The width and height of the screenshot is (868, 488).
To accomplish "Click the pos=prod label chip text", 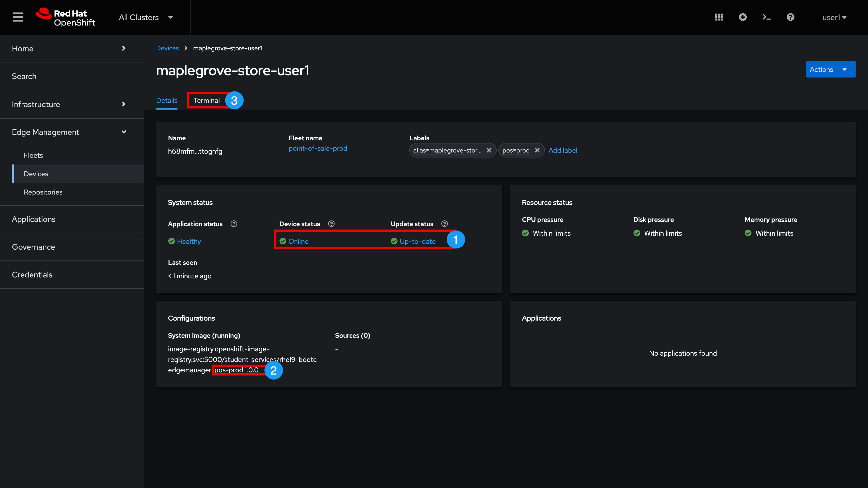I will (x=516, y=150).
